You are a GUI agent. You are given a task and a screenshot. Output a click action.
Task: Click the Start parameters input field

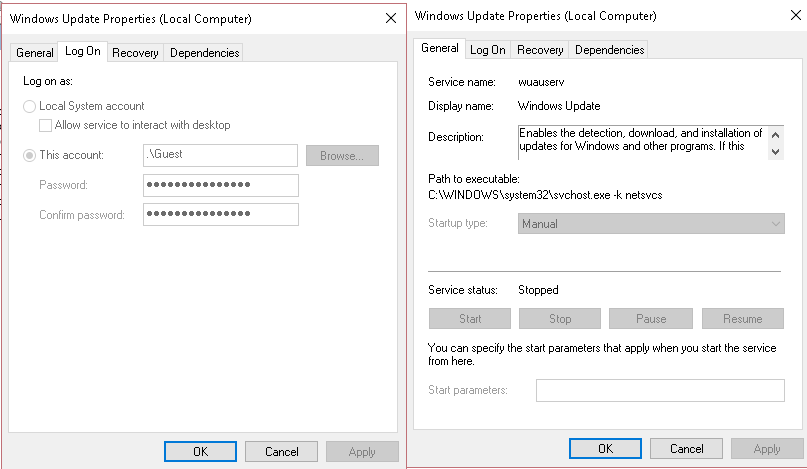[x=660, y=390]
